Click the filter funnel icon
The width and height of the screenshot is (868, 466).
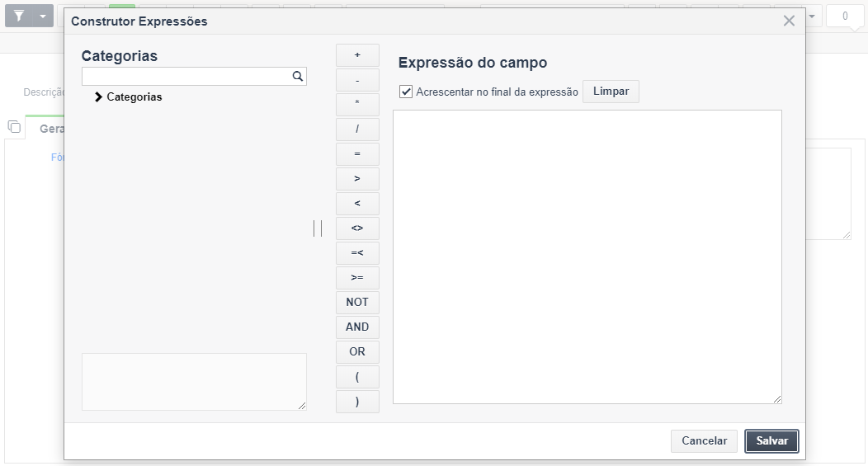[19, 16]
